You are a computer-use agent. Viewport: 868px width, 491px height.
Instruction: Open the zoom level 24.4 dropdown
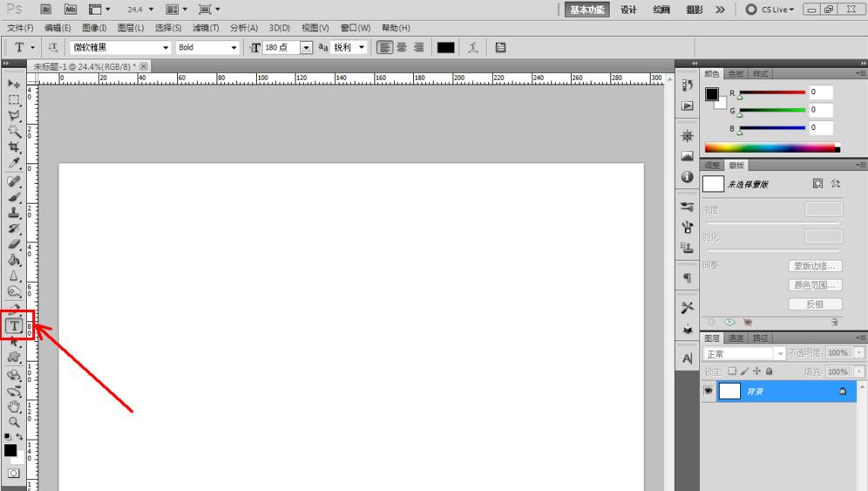click(151, 10)
